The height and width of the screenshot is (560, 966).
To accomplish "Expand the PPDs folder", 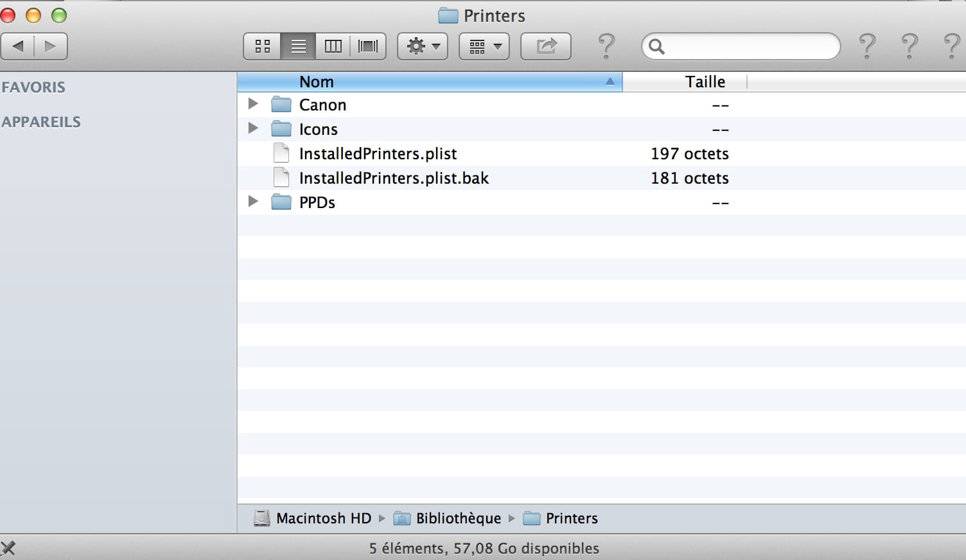I will point(253,202).
